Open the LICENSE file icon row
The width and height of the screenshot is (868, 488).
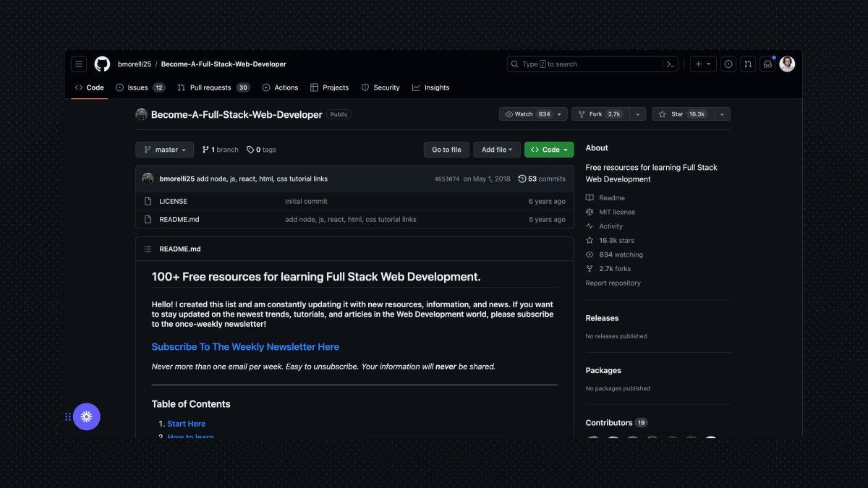[148, 201]
